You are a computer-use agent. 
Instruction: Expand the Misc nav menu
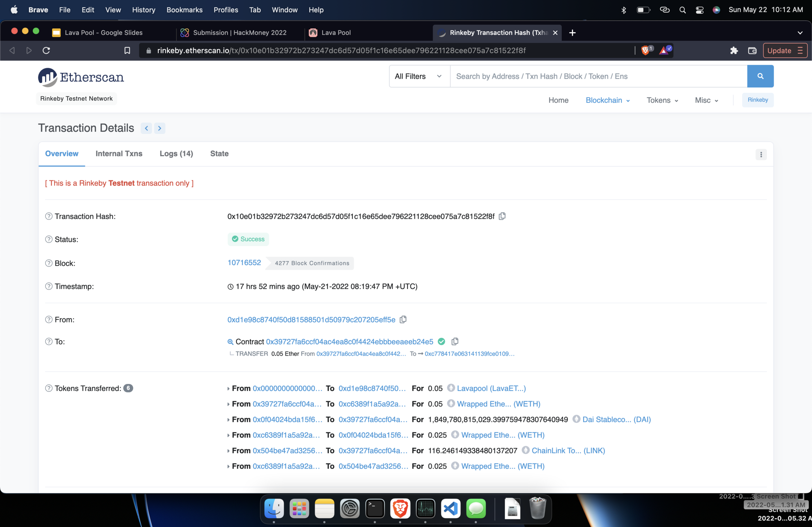pyautogui.click(x=706, y=100)
